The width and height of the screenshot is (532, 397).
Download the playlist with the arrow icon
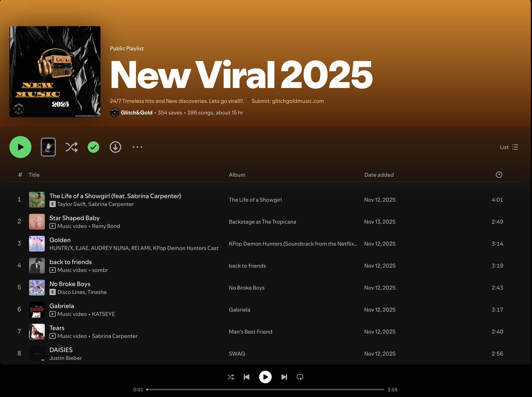(x=115, y=147)
